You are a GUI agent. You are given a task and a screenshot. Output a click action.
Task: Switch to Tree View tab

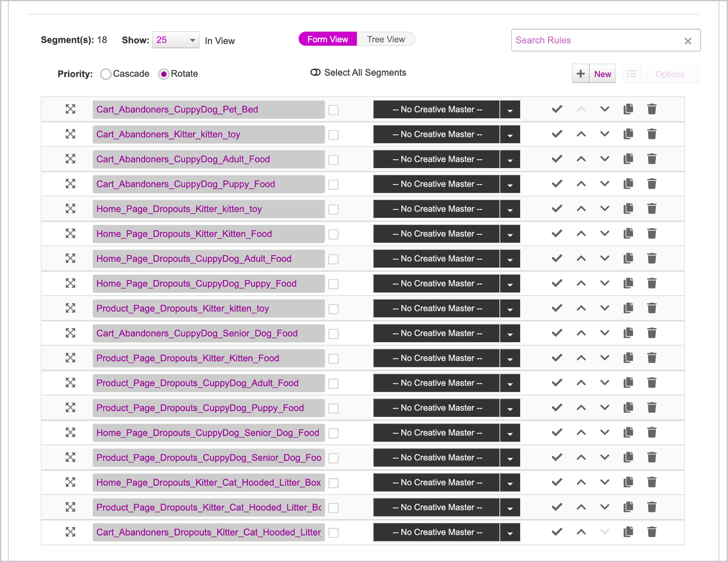pyautogui.click(x=386, y=39)
